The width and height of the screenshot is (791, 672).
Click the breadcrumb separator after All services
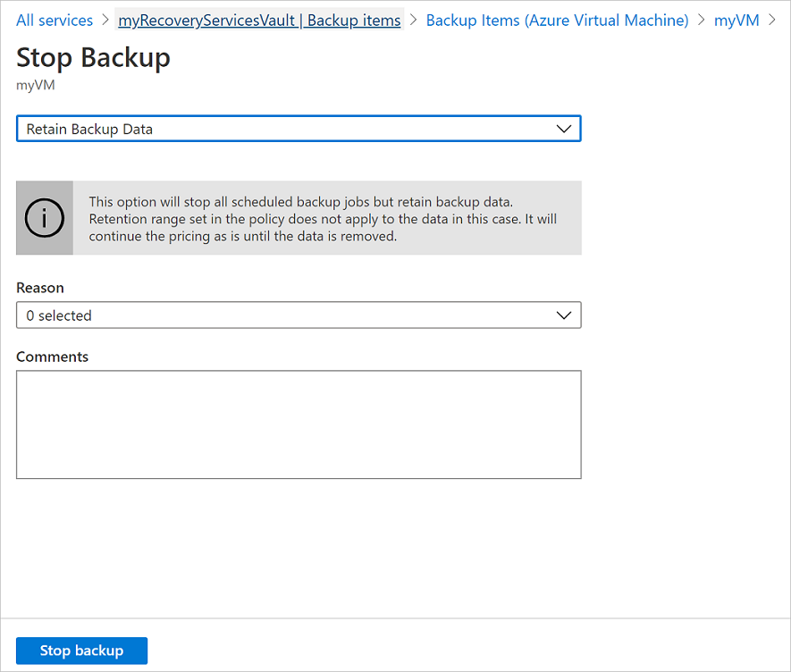(x=105, y=20)
